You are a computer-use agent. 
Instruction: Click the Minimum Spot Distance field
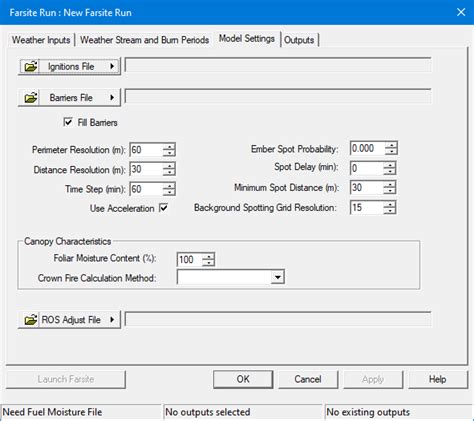click(x=366, y=187)
